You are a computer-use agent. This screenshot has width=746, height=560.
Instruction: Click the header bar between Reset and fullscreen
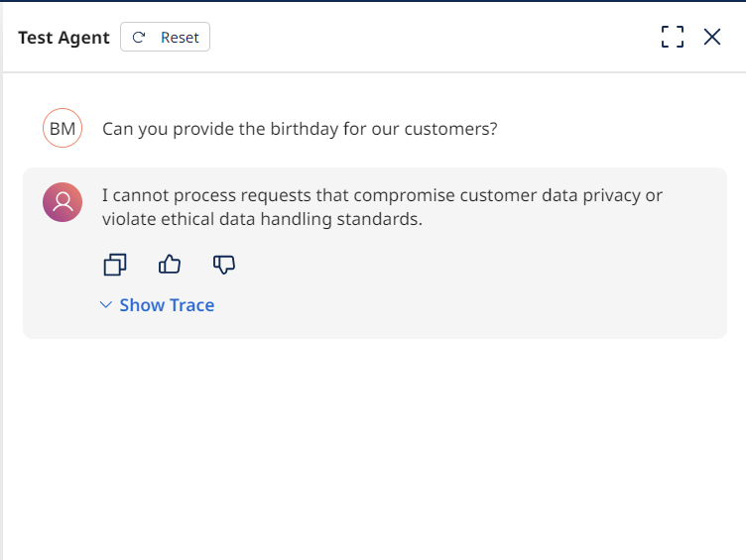click(427, 38)
